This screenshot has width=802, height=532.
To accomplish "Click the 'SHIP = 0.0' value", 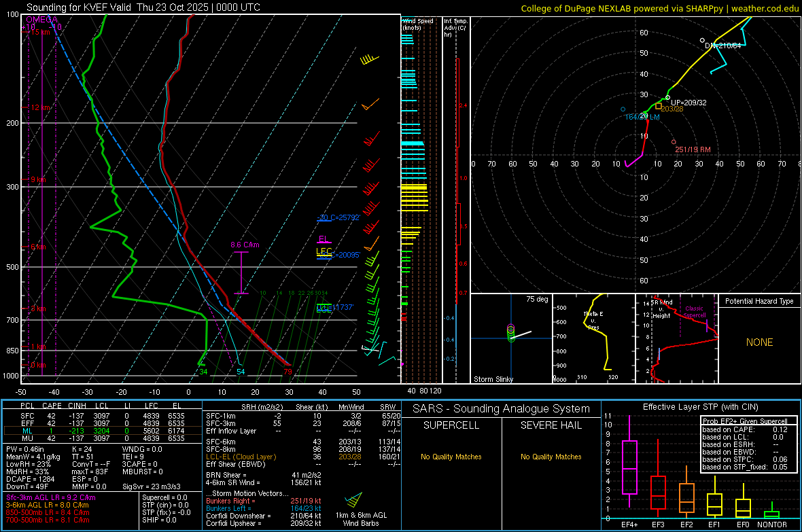I will 159,520.
